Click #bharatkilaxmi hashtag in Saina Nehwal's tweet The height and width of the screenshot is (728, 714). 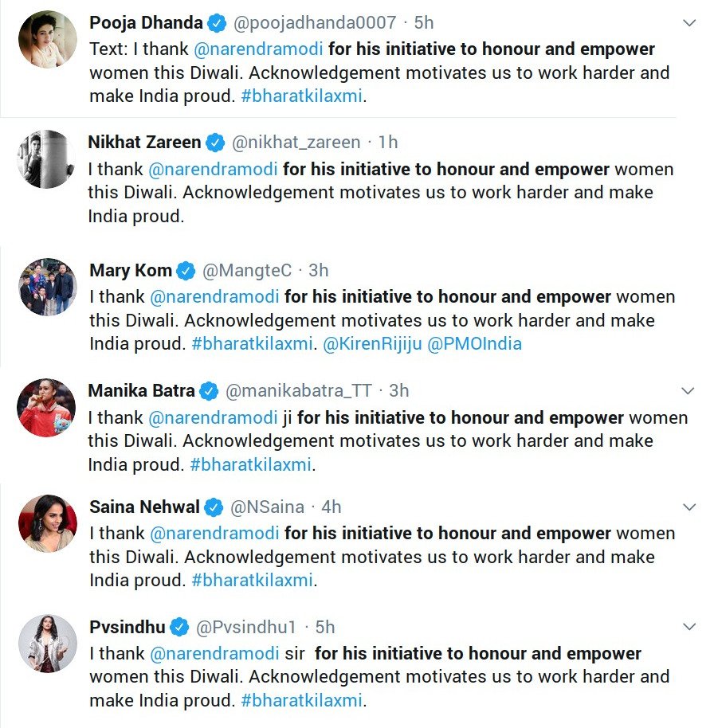(252, 581)
